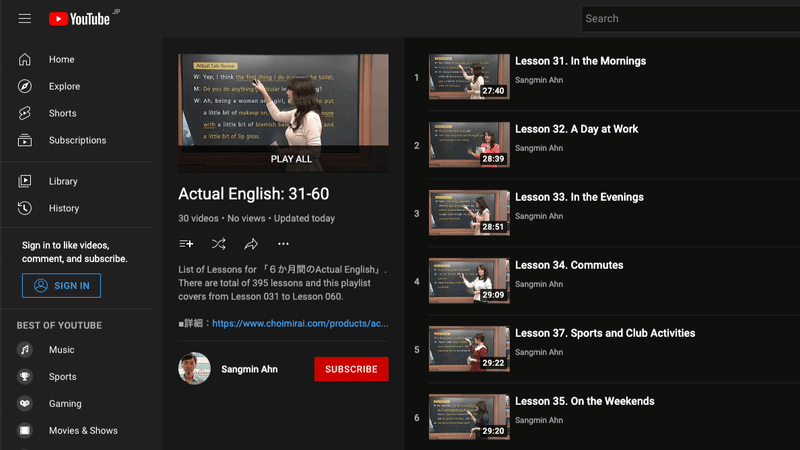The height and width of the screenshot is (450, 800).
Task: Click Sangmin Ahn under Lesson 37
Action: [539, 352]
